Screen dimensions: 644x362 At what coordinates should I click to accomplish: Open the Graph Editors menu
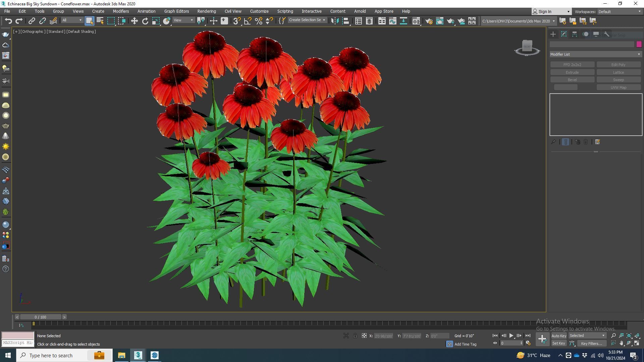coord(176,11)
